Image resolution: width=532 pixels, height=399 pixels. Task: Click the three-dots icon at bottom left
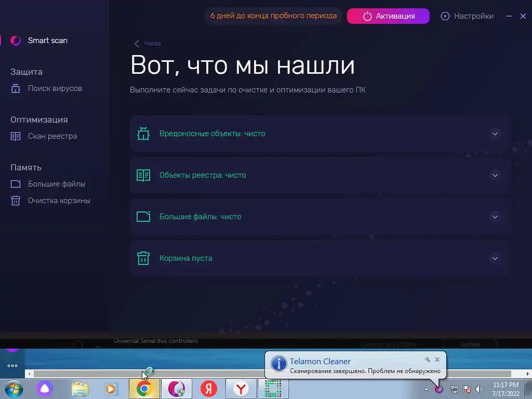[x=12, y=366]
